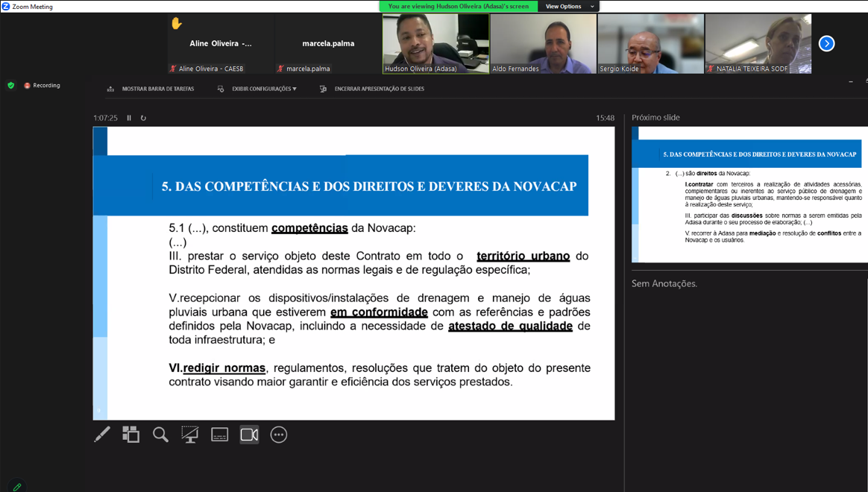Click the next slide preview thumbnail

[749, 195]
